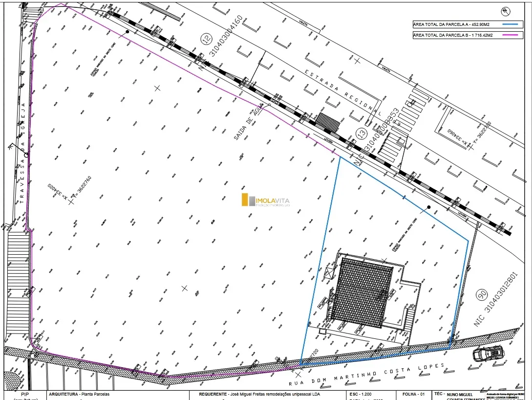Select the Área Total da Parcela B legend text
This screenshot has height=400, width=532.
453,35
